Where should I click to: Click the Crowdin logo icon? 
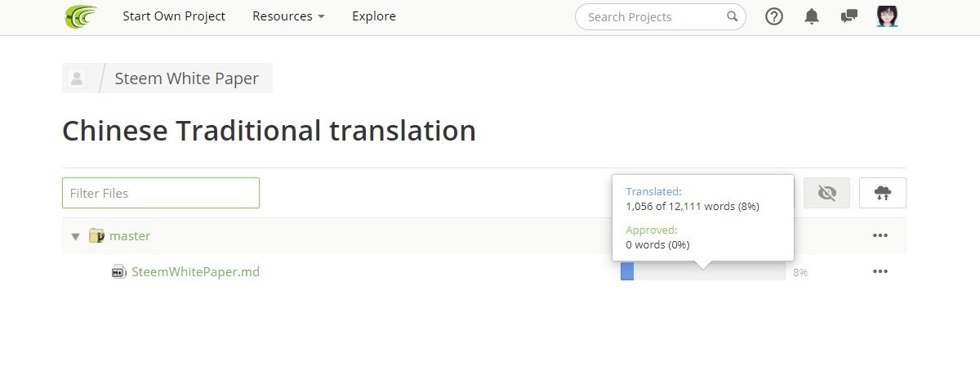81,16
